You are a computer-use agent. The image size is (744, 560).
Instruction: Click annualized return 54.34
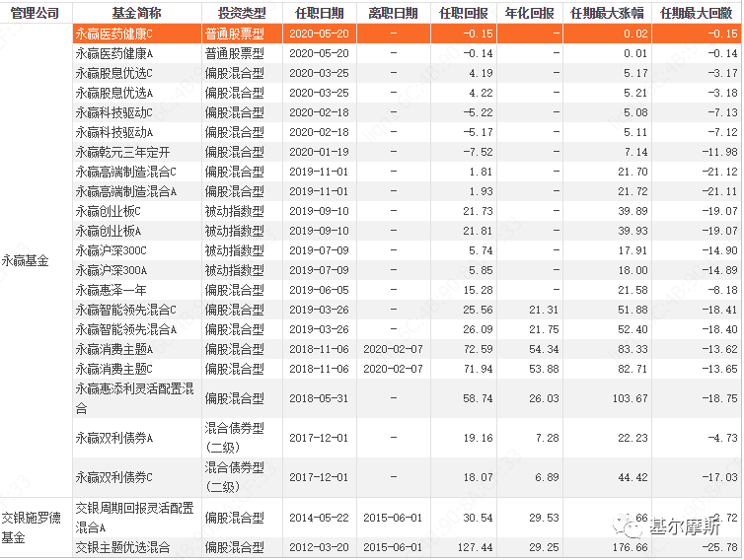[x=544, y=349]
